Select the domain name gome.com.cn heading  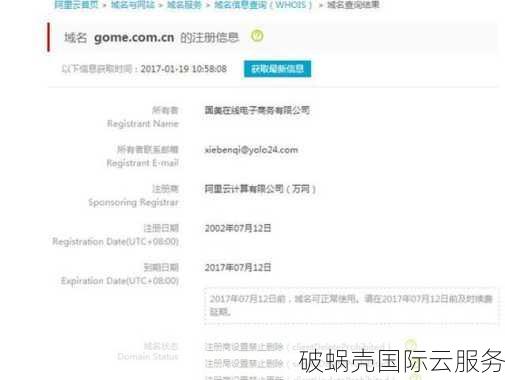pyautogui.click(x=134, y=37)
